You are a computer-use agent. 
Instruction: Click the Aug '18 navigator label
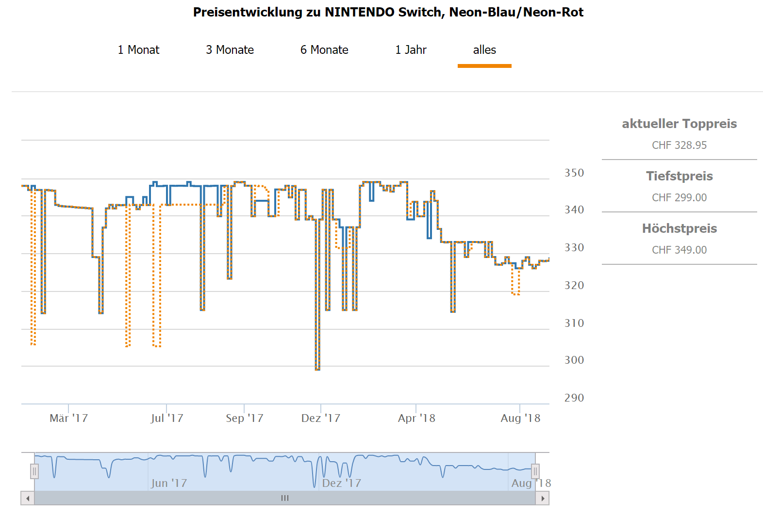pyautogui.click(x=531, y=483)
